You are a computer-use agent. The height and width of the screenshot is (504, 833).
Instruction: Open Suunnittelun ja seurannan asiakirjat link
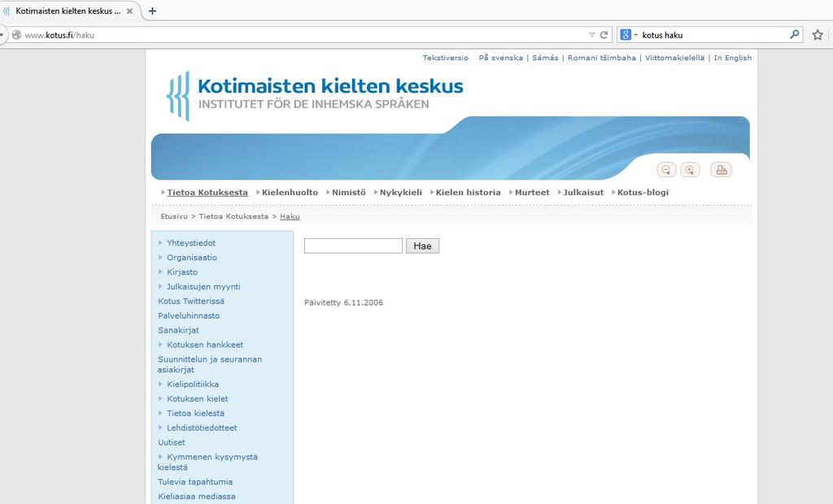pyautogui.click(x=209, y=364)
